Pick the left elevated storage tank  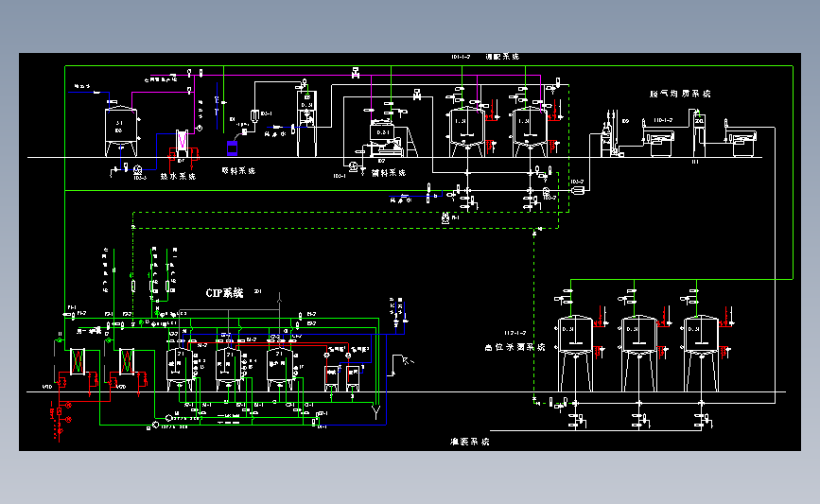point(575,353)
